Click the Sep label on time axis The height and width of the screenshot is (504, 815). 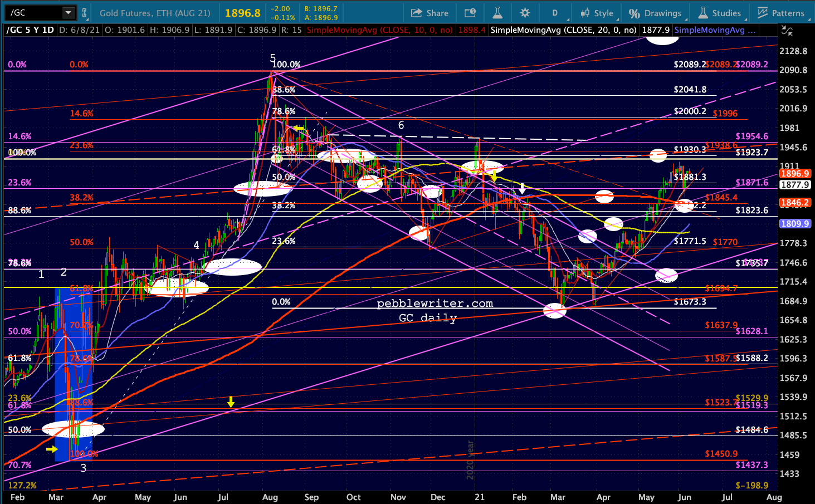coord(311,497)
